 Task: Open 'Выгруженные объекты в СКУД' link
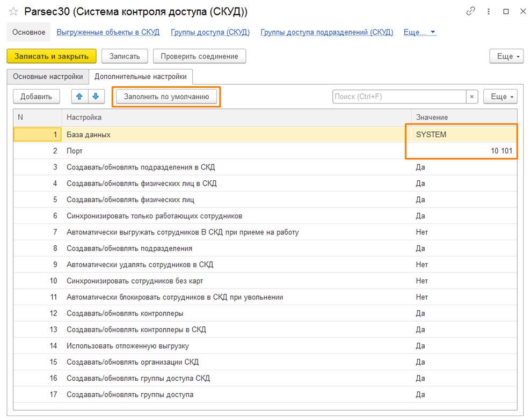pos(108,32)
